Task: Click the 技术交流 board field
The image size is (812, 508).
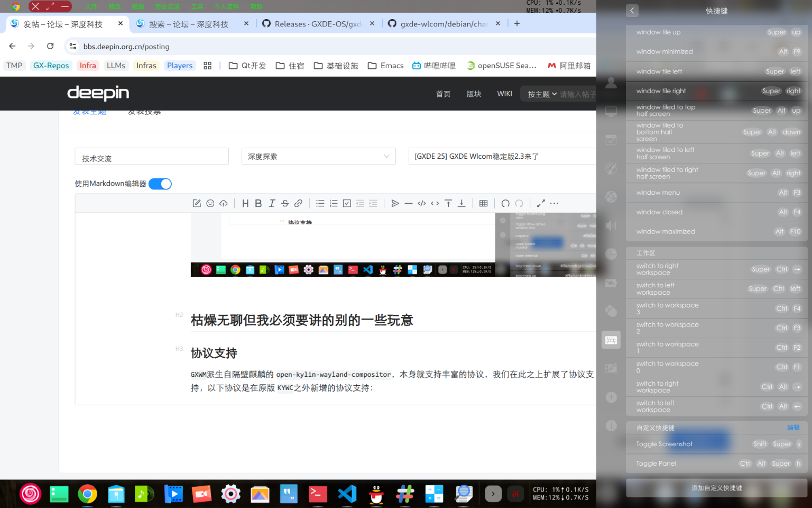Action: coord(152,156)
